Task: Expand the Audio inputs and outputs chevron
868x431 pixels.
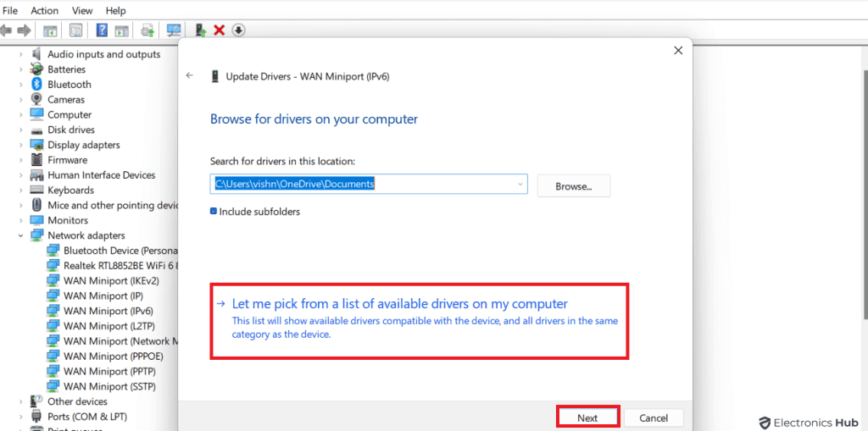Action: coord(21,54)
